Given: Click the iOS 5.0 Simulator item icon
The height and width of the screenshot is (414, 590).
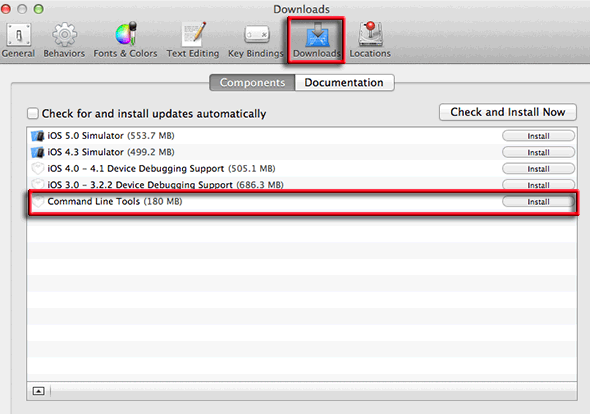Looking at the screenshot, I should tap(38, 135).
